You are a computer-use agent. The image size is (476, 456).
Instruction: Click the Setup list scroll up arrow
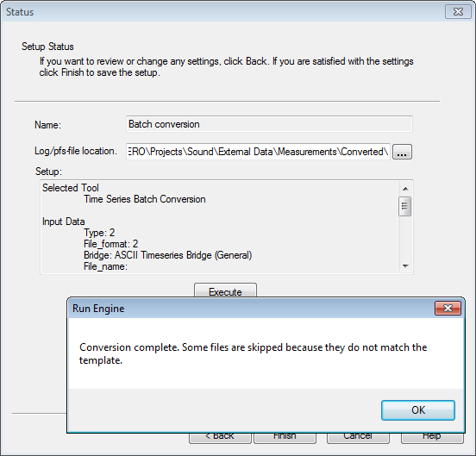(405, 189)
